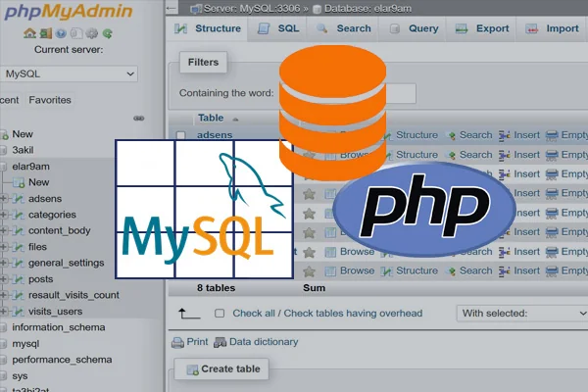Click the Empty icon in the adsens row

click(x=552, y=135)
